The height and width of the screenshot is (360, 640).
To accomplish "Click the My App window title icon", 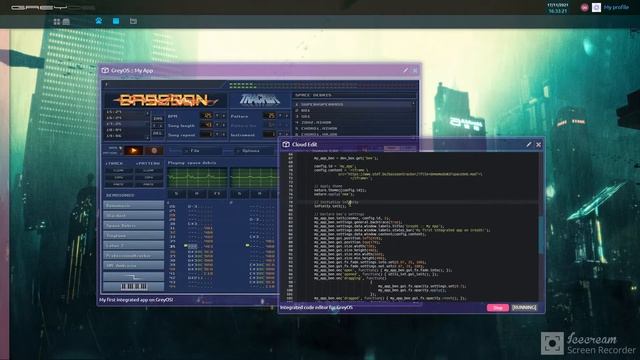I will [105, 70].
